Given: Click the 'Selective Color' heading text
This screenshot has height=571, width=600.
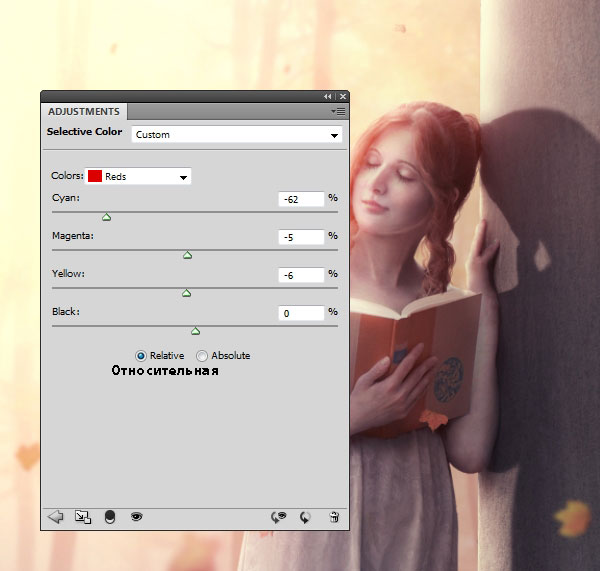Looking at the screenshot, I should [84, 132].
